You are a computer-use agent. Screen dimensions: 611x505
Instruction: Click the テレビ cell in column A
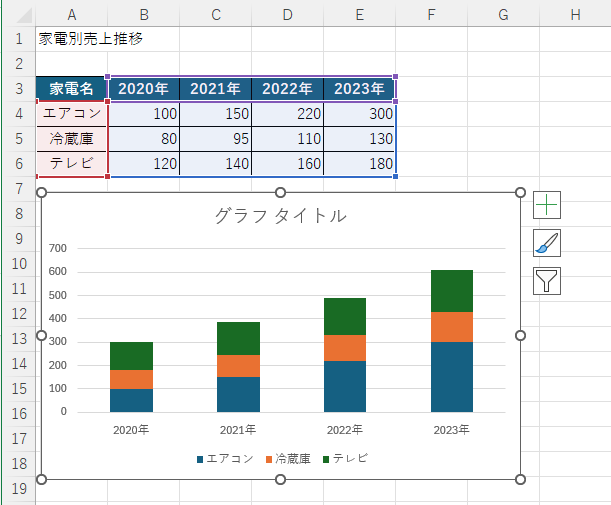[71, 164]
